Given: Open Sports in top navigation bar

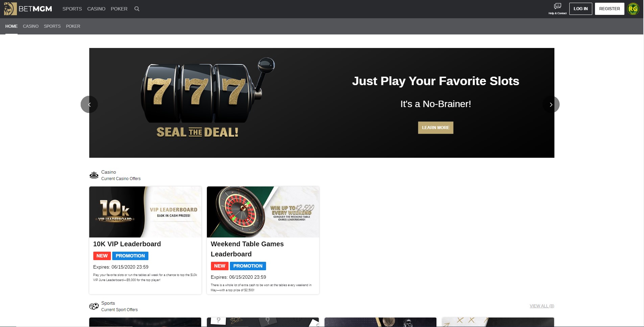Looking at the screenshot, I should [x=72, y=9].
